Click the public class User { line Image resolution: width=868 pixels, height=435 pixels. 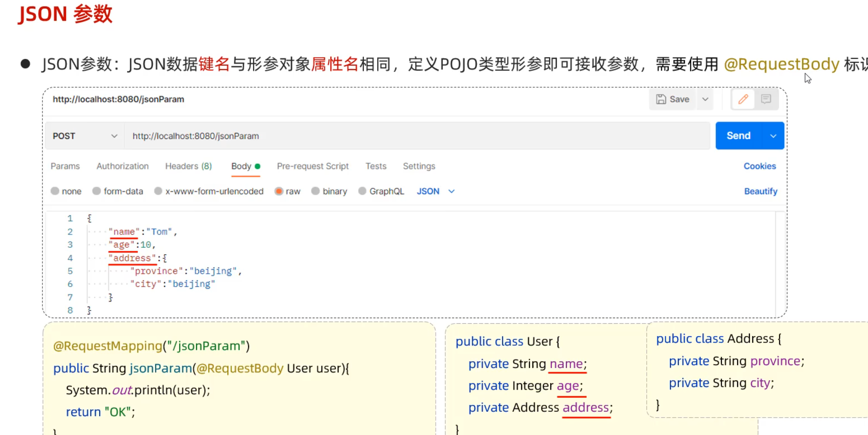(508, 341)
